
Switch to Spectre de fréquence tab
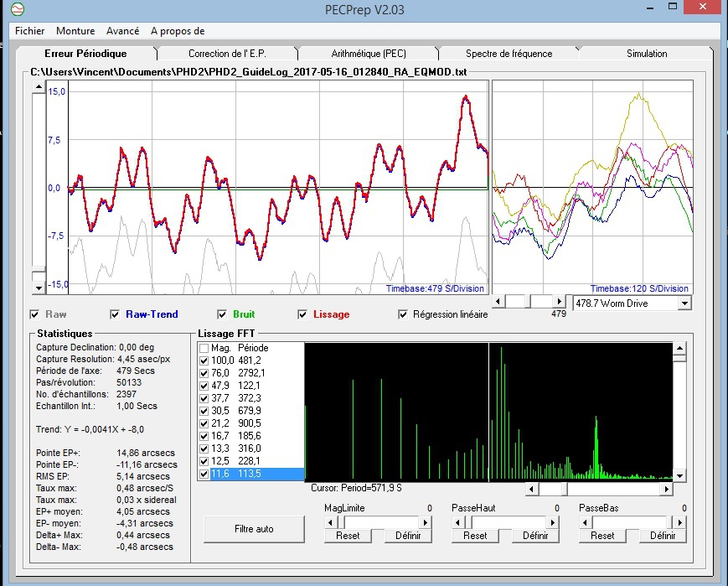509,54
